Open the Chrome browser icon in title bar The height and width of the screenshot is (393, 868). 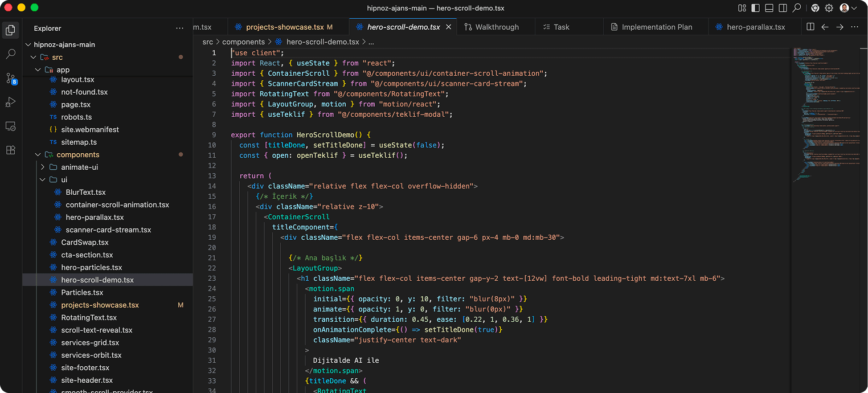pos(815,8)
